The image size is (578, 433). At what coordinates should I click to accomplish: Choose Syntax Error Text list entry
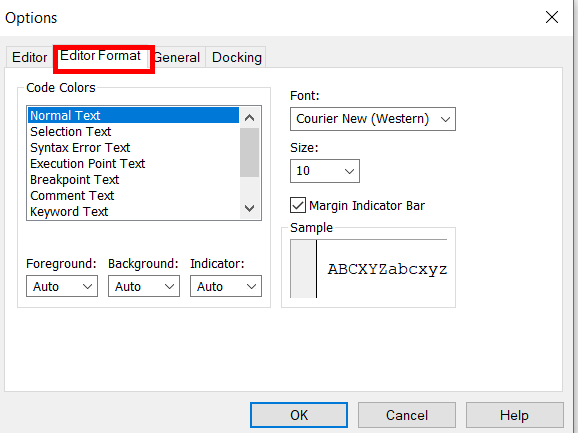(133, 148)
